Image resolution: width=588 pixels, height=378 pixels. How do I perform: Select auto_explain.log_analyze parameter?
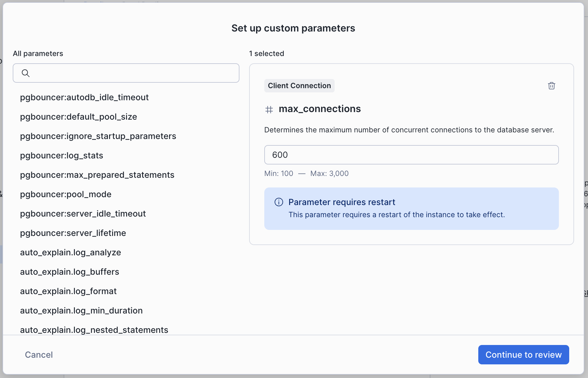click(70, 252)
